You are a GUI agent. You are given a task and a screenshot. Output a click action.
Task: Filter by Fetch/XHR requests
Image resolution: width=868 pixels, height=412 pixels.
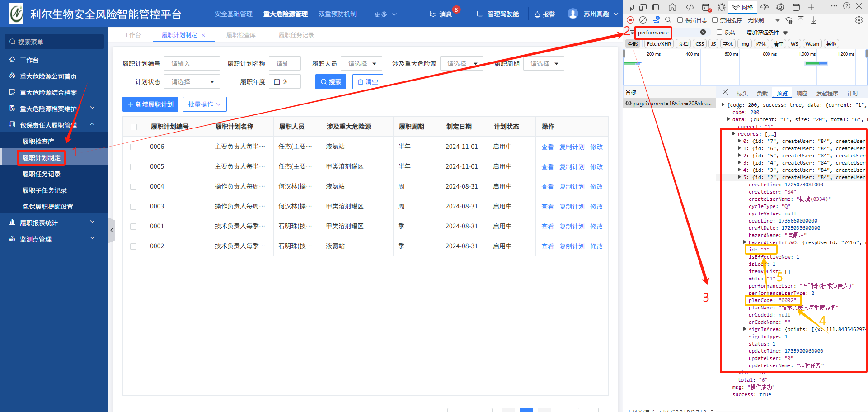(658, 44)
